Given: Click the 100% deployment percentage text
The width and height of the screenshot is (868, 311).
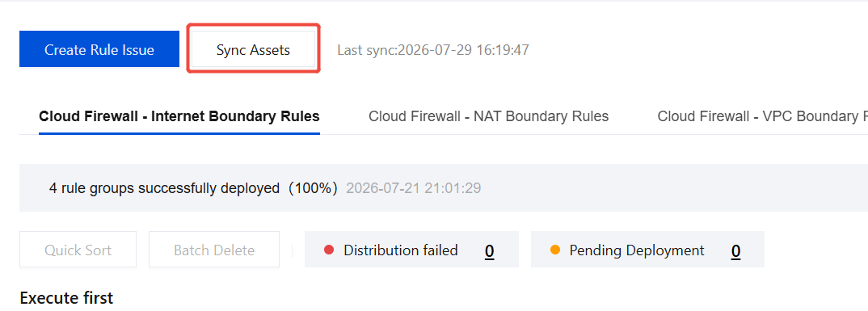Looking at the screenshot, I should pos(312,188).
